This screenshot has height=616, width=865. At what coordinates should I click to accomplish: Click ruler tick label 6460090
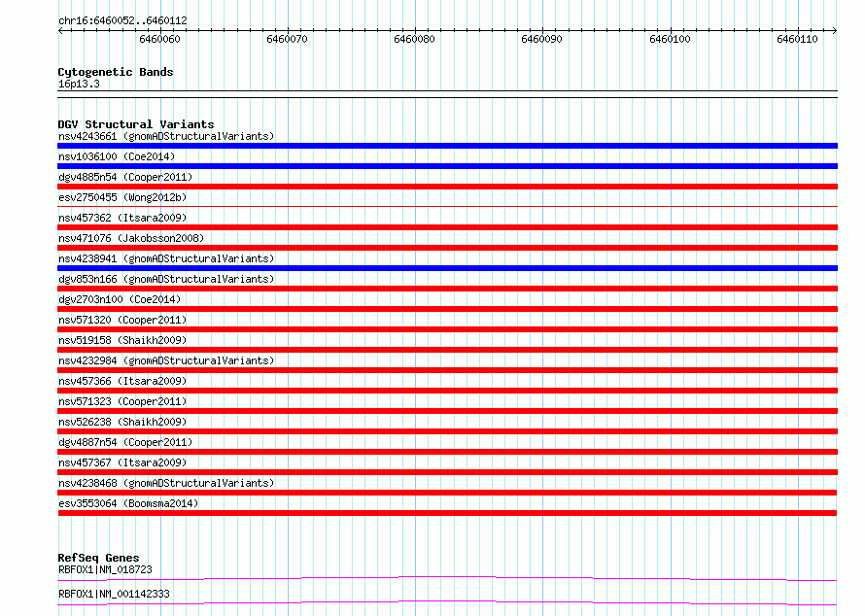coord(541,39)
